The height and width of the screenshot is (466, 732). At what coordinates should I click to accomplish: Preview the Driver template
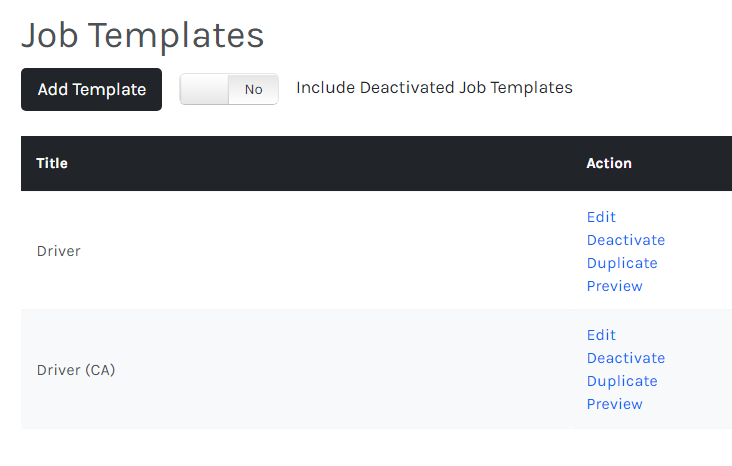coord(614,286)
